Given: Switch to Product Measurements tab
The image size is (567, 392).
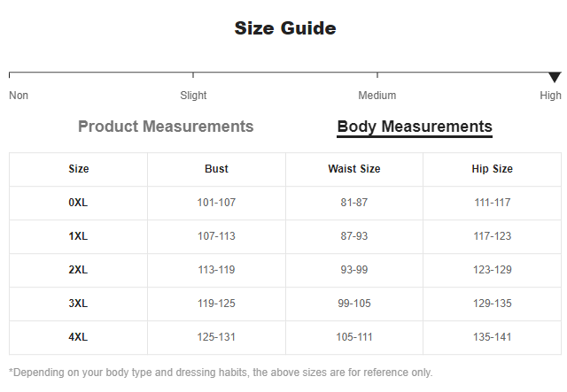Looking at the screenshot, I should (166, 127).
